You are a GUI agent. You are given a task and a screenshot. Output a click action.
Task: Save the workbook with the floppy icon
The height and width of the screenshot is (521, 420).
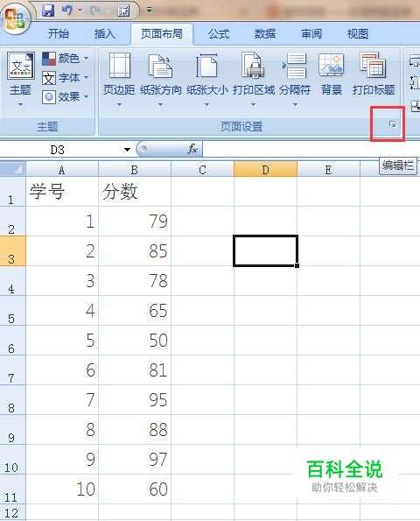coord(48,11)
